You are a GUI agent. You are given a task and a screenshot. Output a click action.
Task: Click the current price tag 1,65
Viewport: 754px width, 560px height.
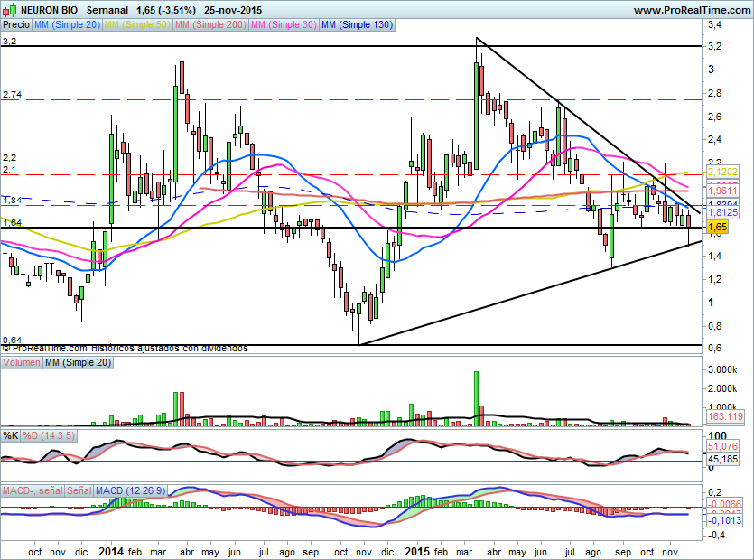pyautogui.click(x=718, y=227)
